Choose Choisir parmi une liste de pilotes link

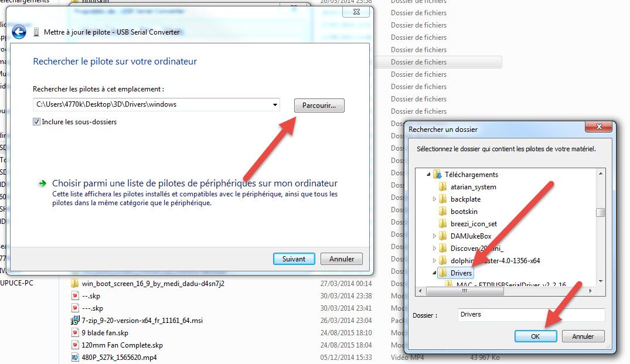(x=195, y=183)
